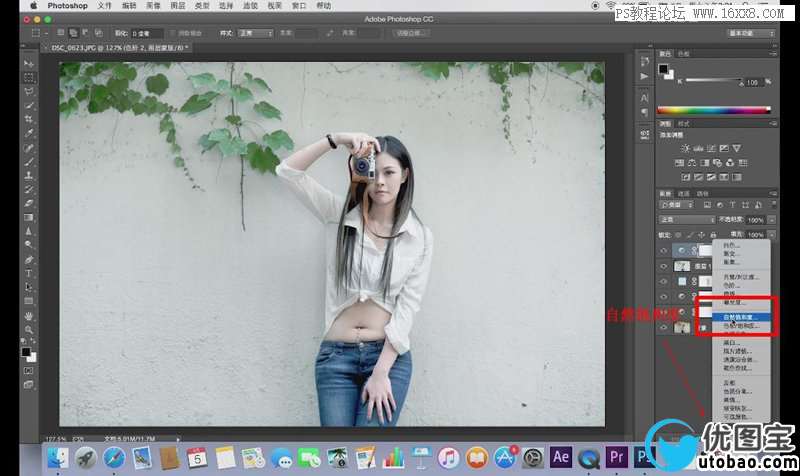Add a Photo Filter adjustment icon

tap(717, 163)
